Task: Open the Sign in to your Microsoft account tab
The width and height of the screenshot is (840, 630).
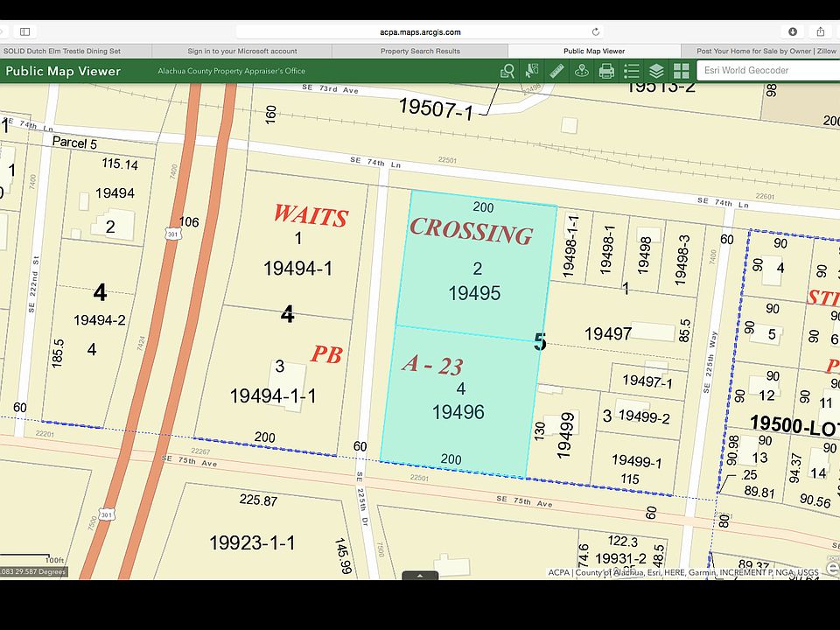Action: pyautogui.click(x=242, y=52)
